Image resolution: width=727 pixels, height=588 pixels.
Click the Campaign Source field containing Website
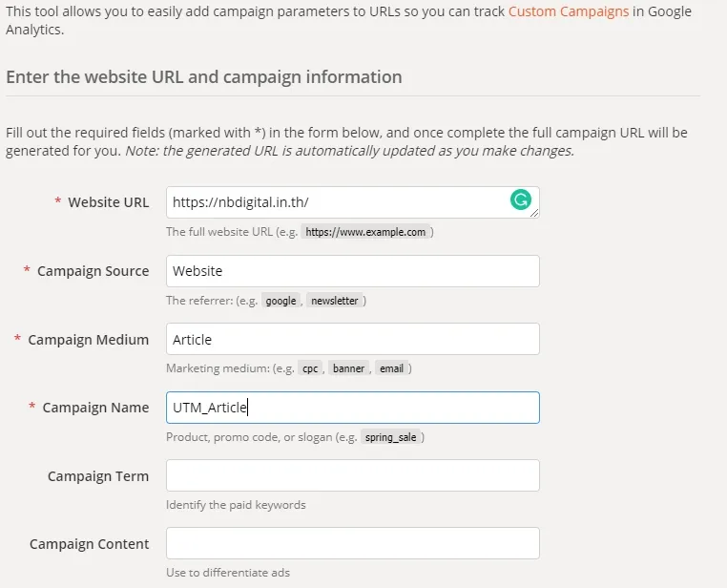point(353,271)
